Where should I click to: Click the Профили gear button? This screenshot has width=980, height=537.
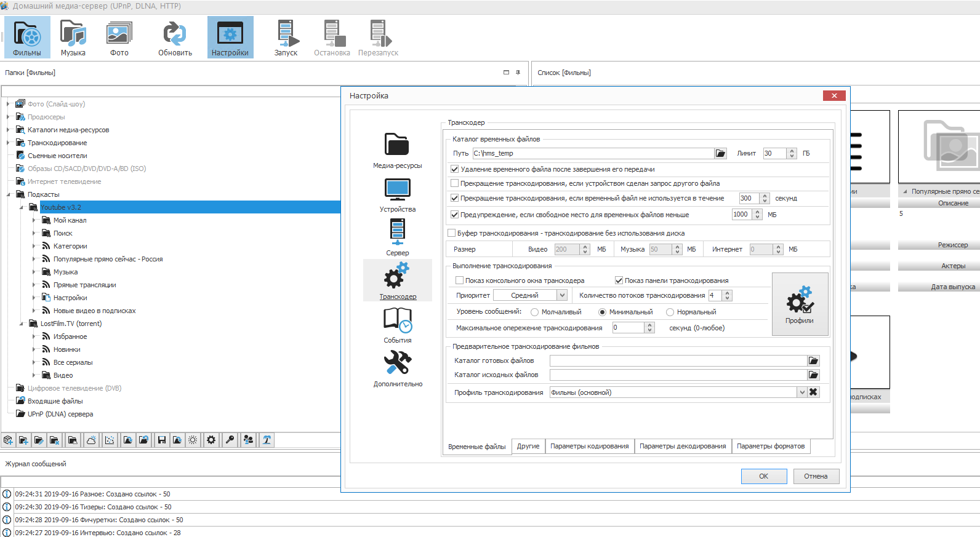pyautogui.click(x=800, y=304)
